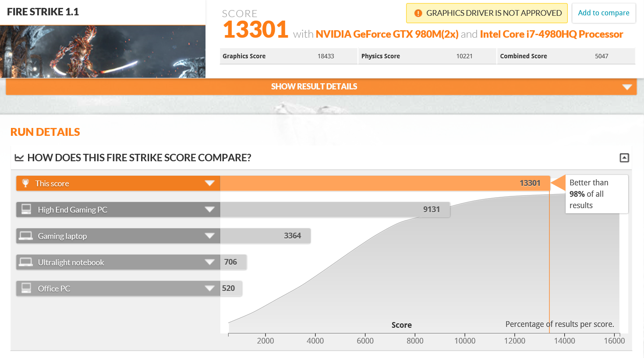Click the Physics Score value 10221
This screenshot has width=644, height=358.
point(464,56)
